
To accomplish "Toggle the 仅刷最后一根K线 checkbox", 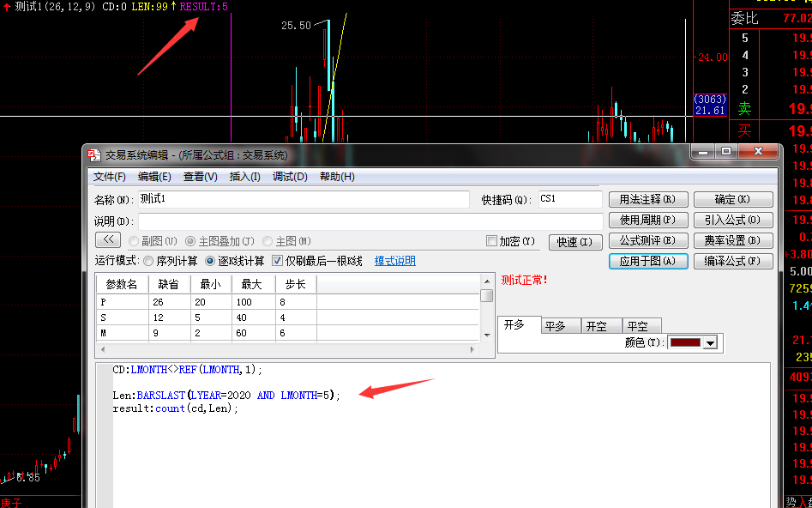I will click(x=278, y=261).
